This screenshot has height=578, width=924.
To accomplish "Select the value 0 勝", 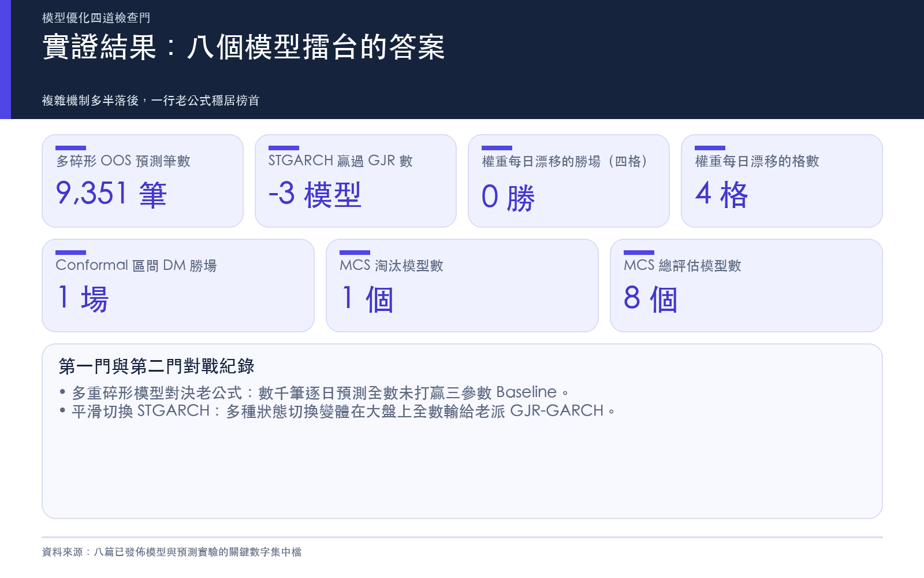I will click(x=508, y=197).
